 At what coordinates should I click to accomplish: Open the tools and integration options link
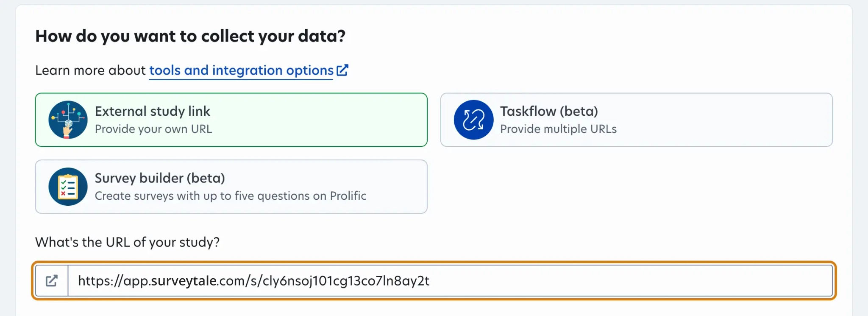tap(241, 70)
